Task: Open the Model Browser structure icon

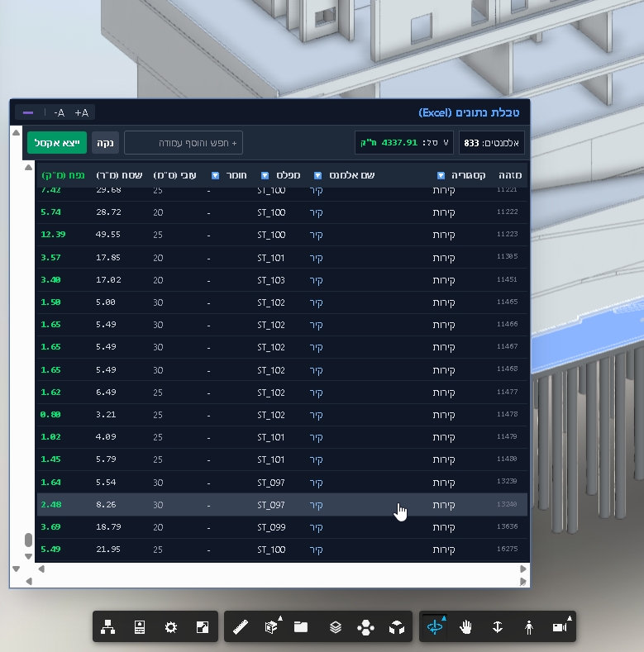Action: tap(107, 626)
